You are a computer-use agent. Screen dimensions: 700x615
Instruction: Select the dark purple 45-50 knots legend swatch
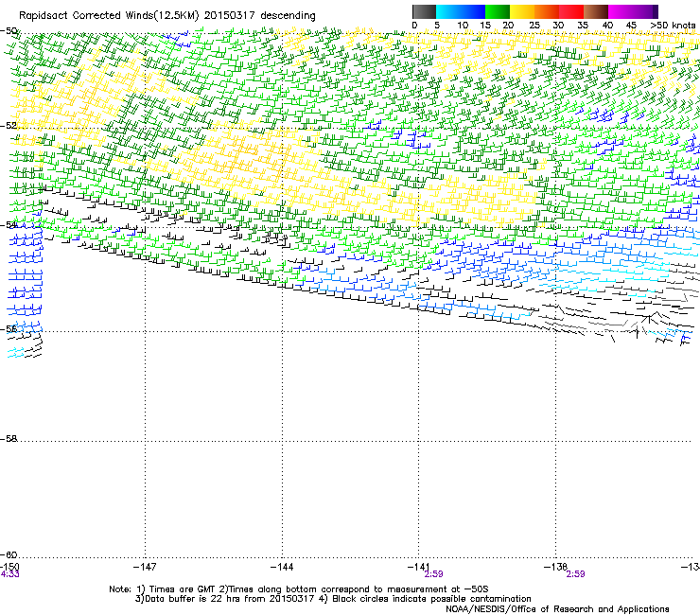tap(645, 11)
